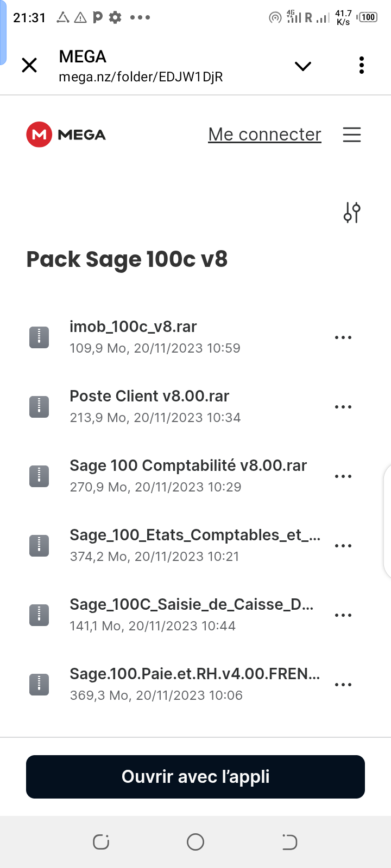Close the in-app browser tab
391x868 pixels.
[29, 66]
